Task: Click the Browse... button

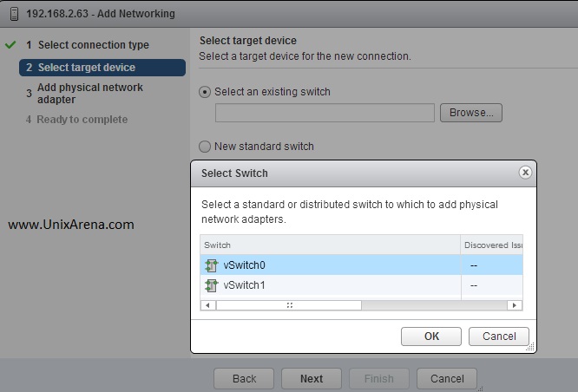Action: click(471, 113)
